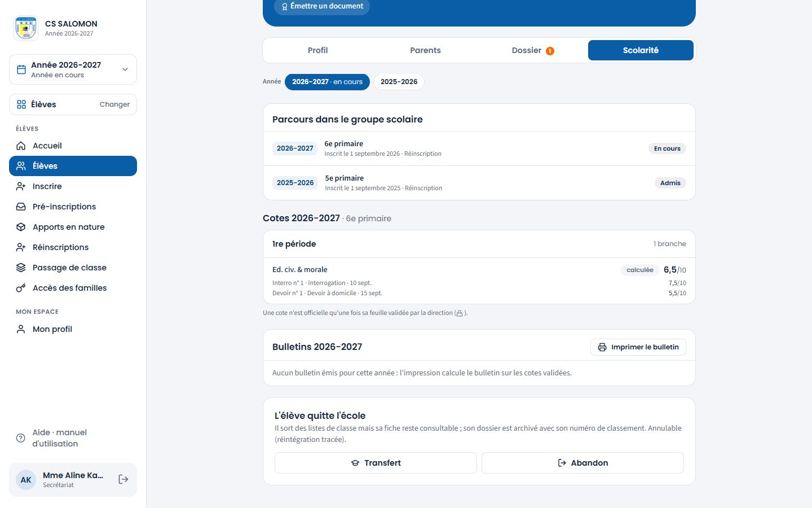Click the Transfert button
The image size is (812, 508).
tap(376, 463)
